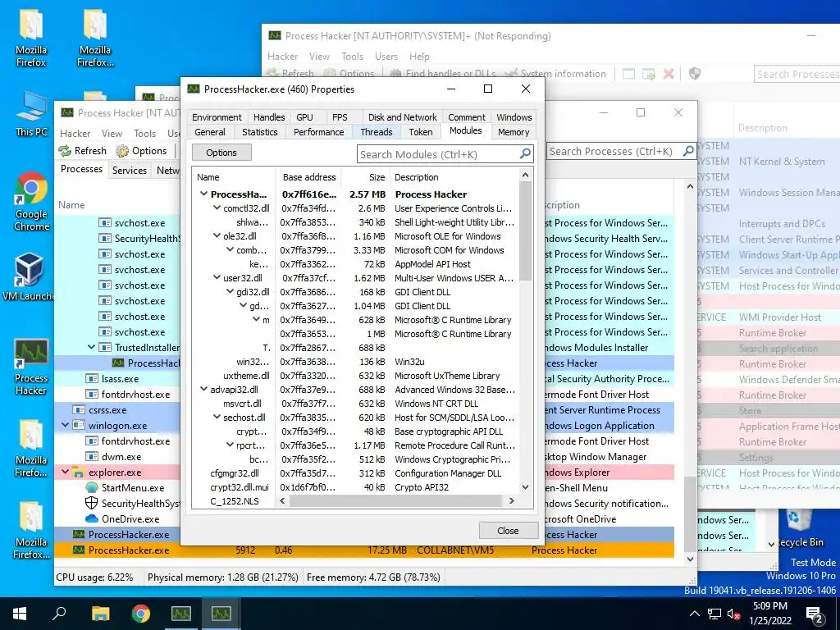Collapse the ole32.dll module node
The width and height of the screenshot is (840, 630).
pyautogui.click(x=217, y=235)
